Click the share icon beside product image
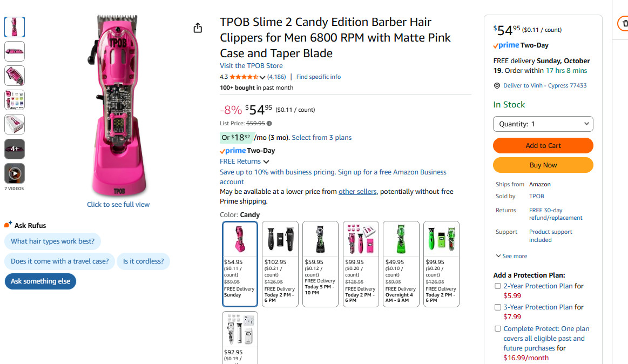This screenshot has height=364, width=628. point(198,28)
